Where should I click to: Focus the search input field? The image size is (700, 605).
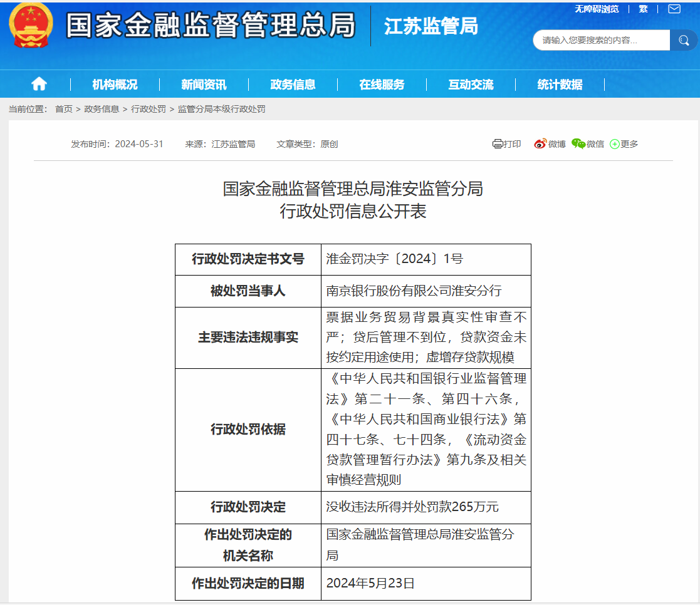602,40
